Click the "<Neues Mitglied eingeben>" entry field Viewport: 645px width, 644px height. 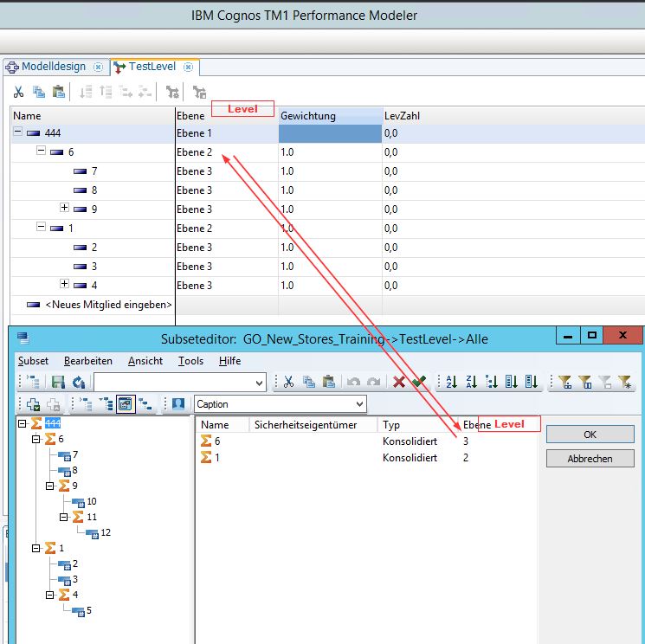(108, 305)
